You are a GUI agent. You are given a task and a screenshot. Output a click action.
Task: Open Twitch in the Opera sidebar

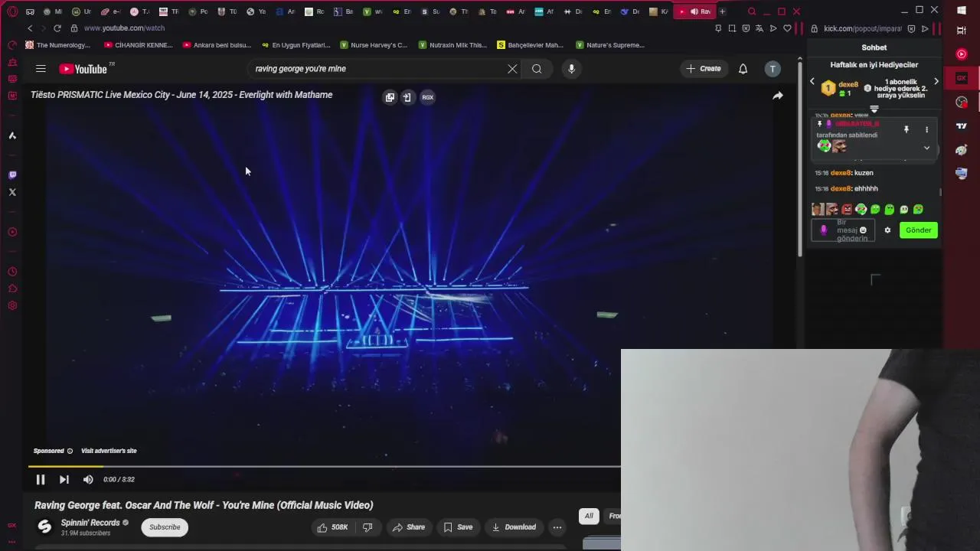click(12, 175)
